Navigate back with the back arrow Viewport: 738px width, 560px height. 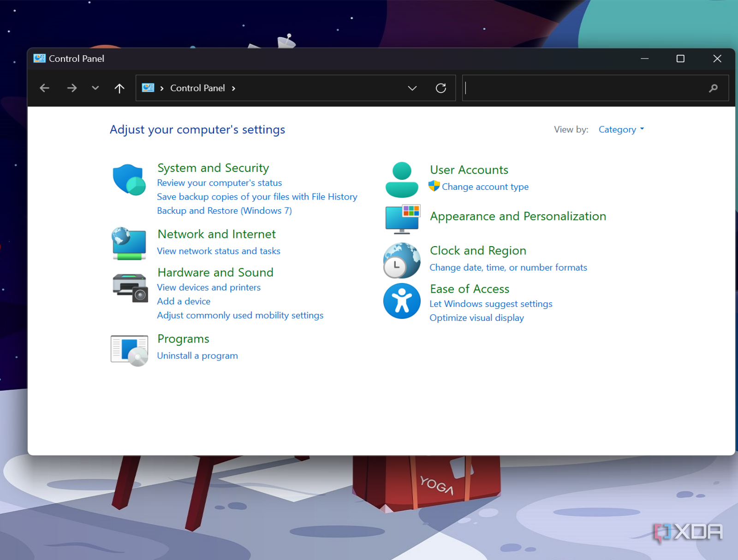coord(45,88)
